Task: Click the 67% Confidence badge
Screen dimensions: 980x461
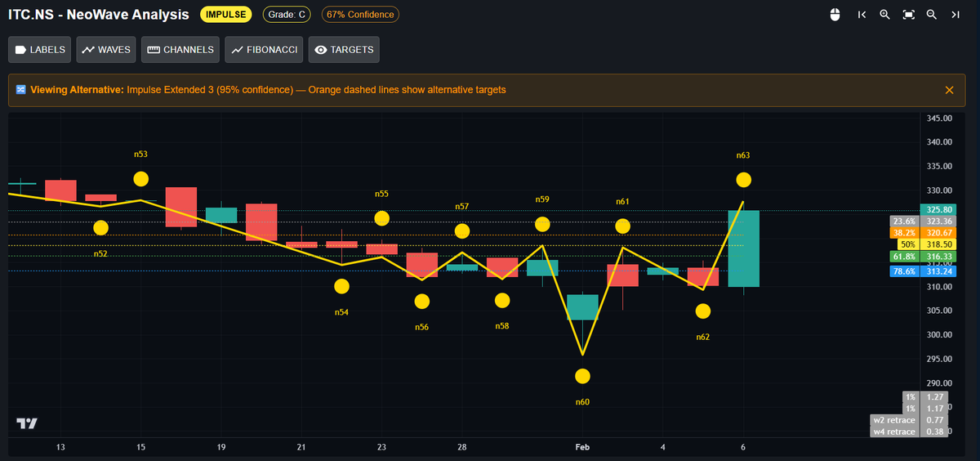Action: click(x=360, y=15)
